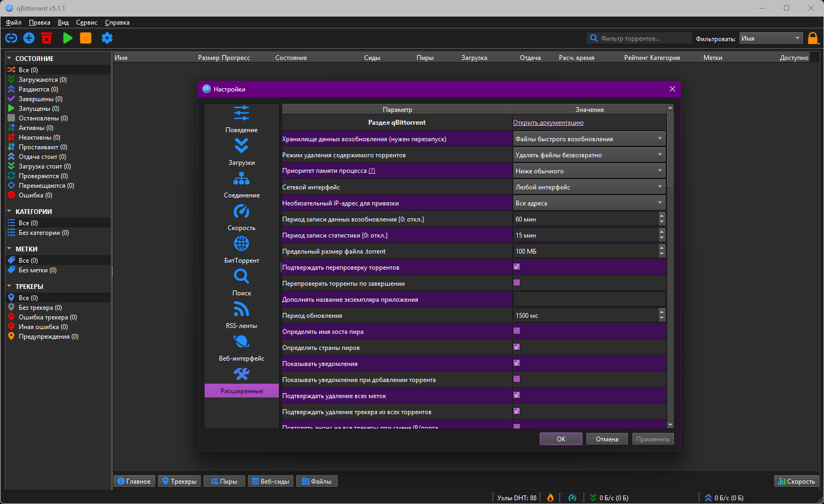Click the flame icon in status bar
The image size is (824, 504).
tap(550, 498)
